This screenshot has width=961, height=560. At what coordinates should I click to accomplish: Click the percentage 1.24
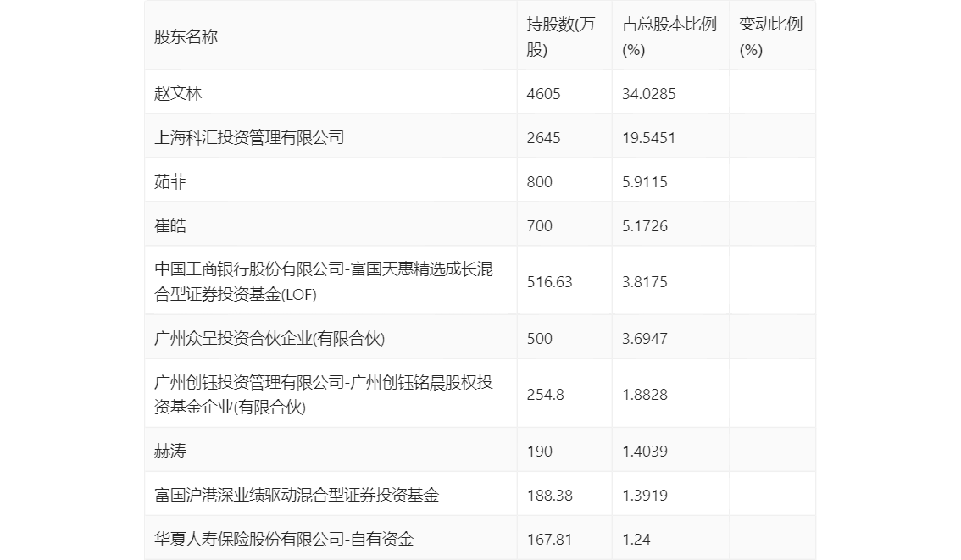click(636, 540)
